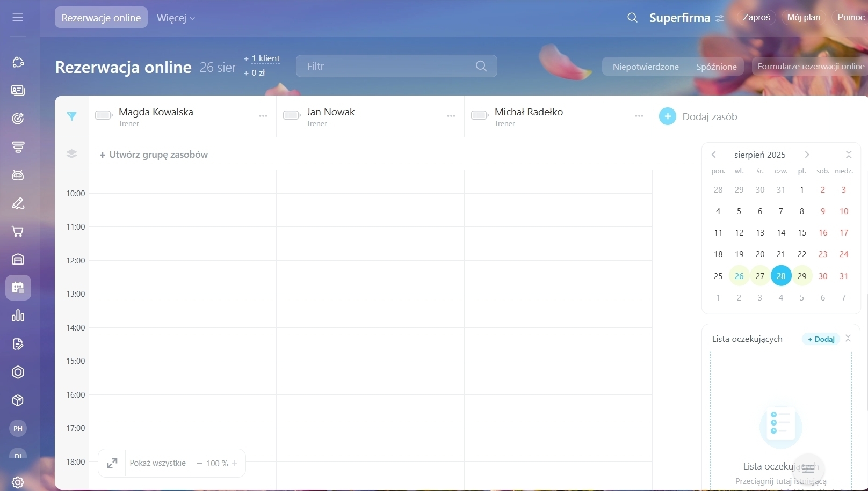Toggle the indicator beside Jan Nowak
This screenshot has width=868, height=491.
pos(291,115)
